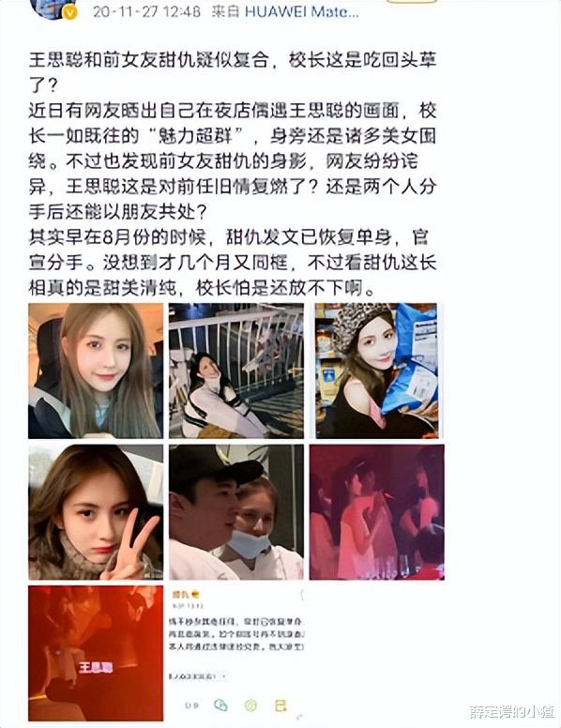This screenshot has width=561, height=728.
Task: Expand the small dropdown arrow in the embedded post
Action: 225,676
